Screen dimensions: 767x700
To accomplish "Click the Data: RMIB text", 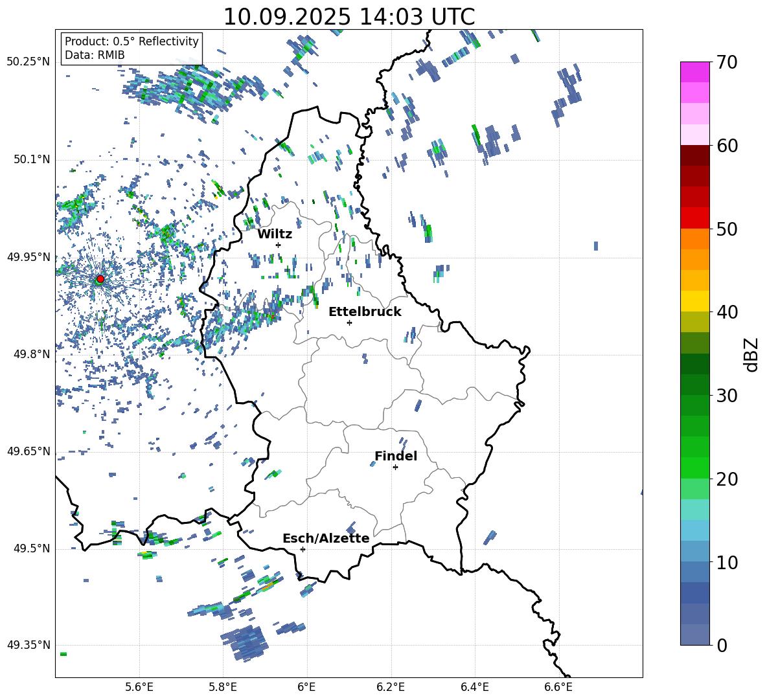I will (95, 55).
